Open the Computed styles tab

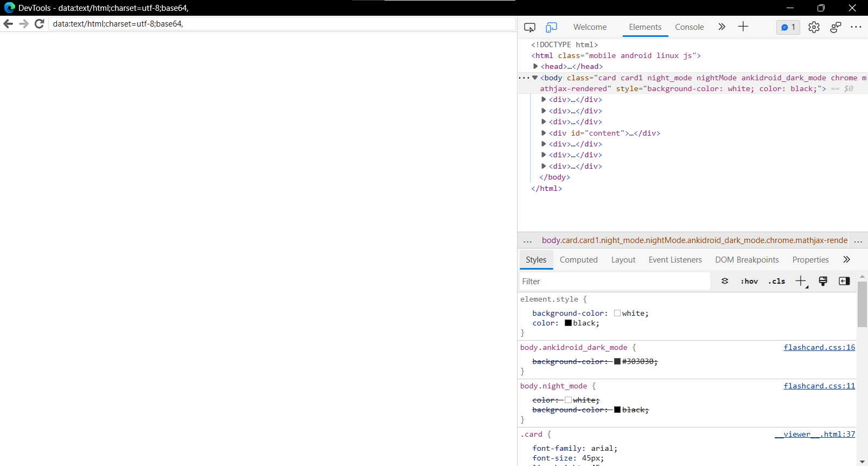(x=579, y=260)
